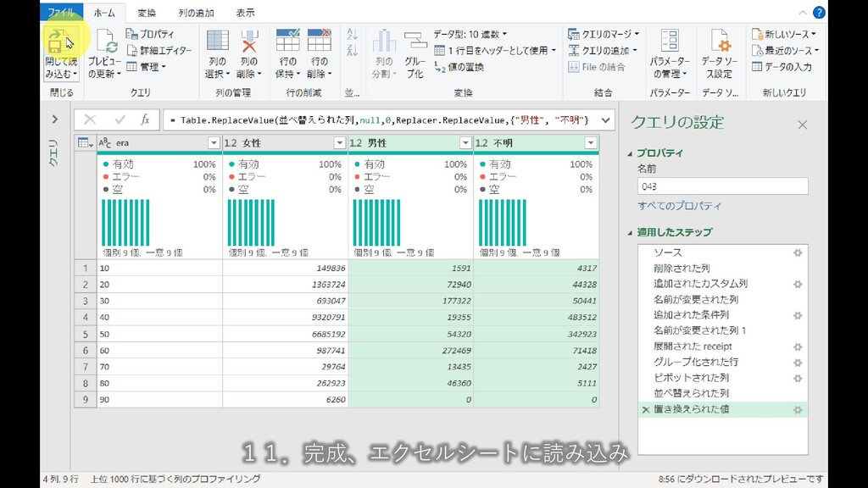Open gear settings for ソース step

(797, 252)
